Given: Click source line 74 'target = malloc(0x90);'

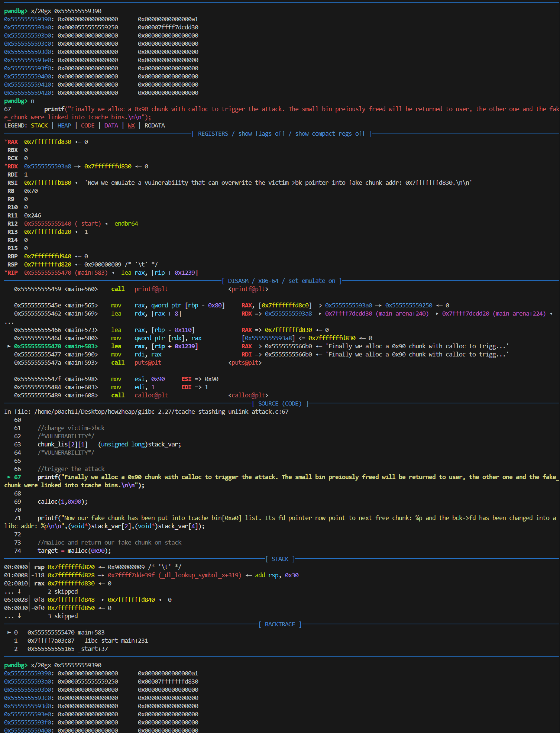Looking at the screenshot, I should point(74,550).
